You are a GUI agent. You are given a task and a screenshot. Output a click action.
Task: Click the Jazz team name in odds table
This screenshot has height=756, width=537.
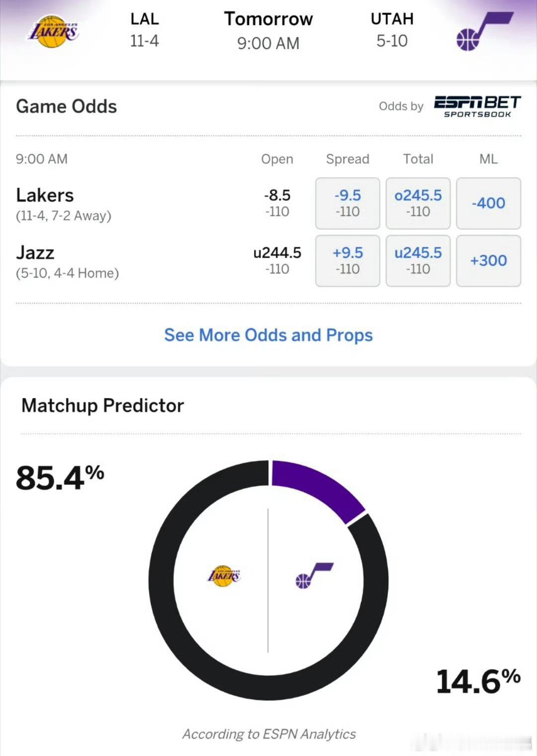35,253
